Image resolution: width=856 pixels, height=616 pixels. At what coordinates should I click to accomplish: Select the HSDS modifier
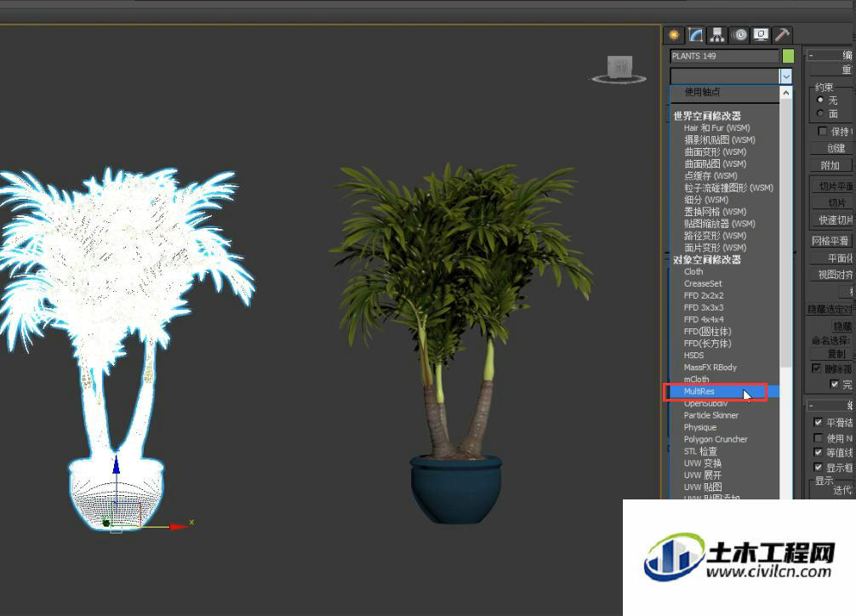point(693,356)
